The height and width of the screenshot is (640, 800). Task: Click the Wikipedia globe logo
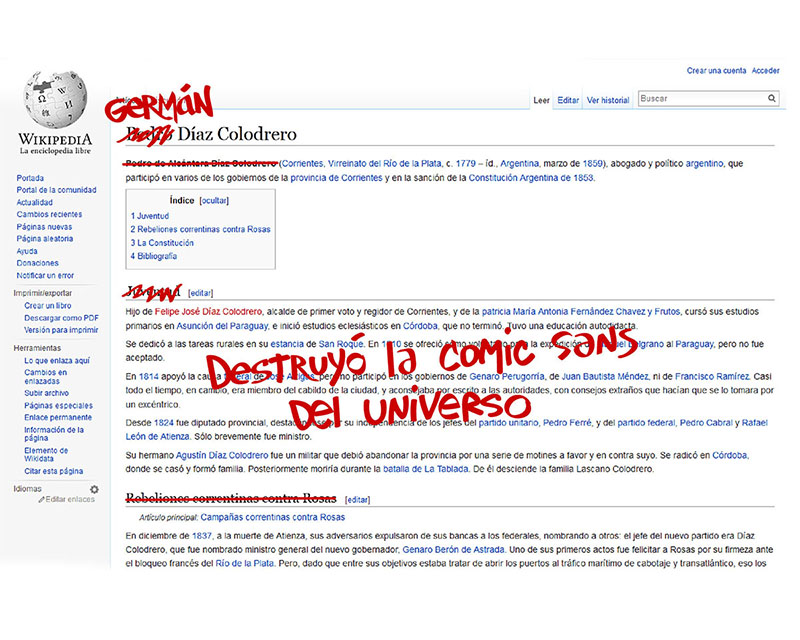[55, 100]
